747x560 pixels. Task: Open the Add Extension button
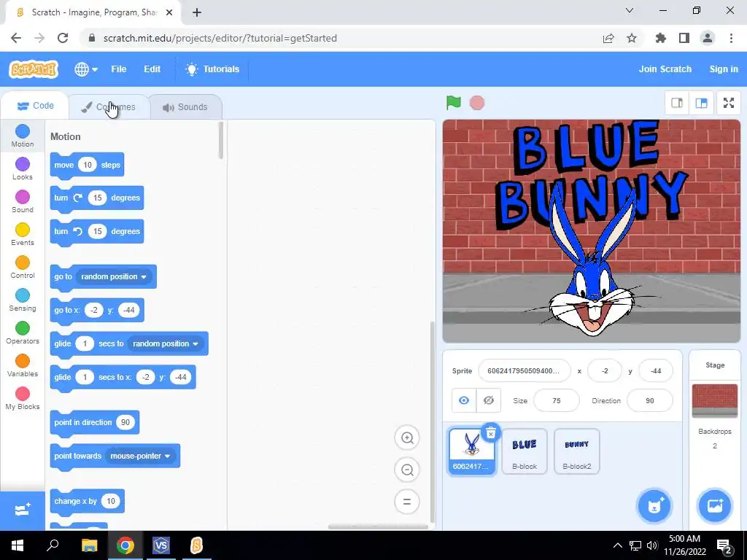tap(23, 510)
